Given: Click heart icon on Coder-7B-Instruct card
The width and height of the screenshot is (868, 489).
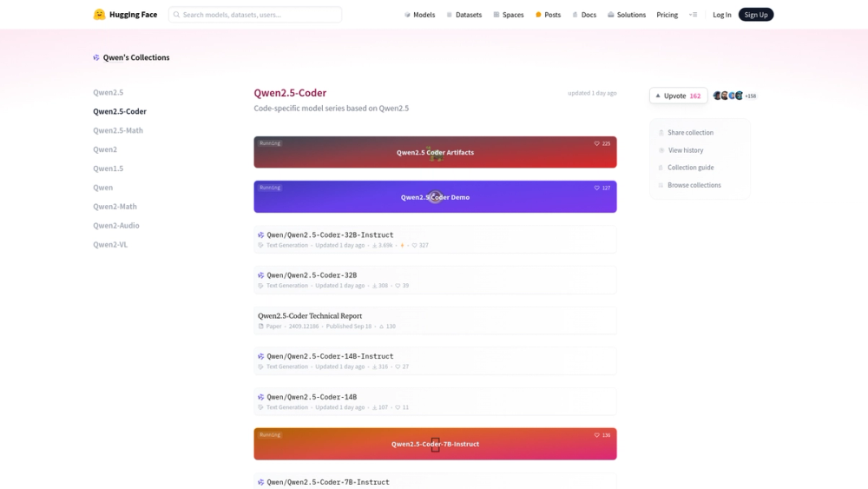Looking at the screenshot, I should point(597,435).
